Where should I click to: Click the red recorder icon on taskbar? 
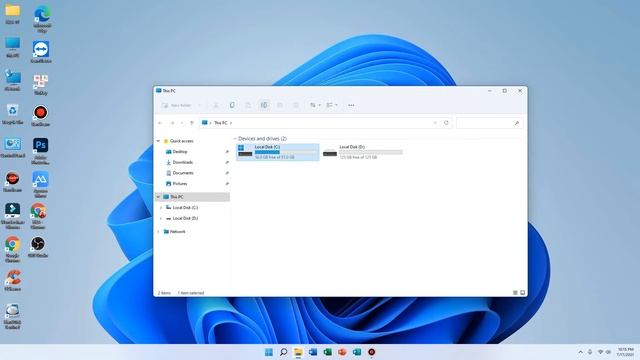pyautogui.click(x=371, y=352)
